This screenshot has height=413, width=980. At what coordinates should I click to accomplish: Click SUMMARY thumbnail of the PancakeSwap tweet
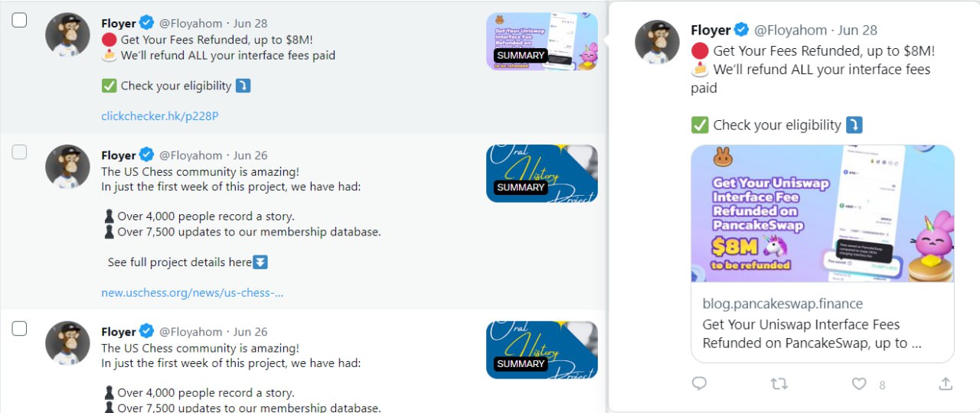pos(542,41)
